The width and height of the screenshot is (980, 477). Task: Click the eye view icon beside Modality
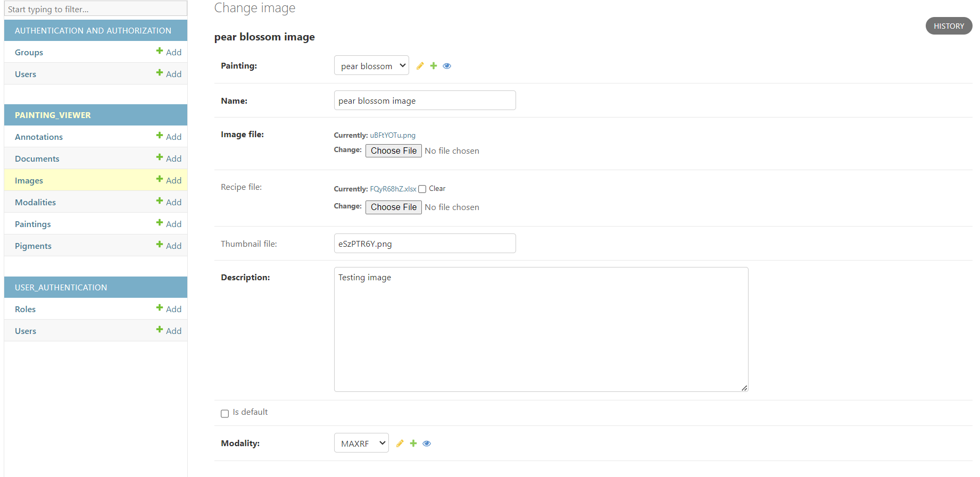pyautogui.click(x=427, y=443)
